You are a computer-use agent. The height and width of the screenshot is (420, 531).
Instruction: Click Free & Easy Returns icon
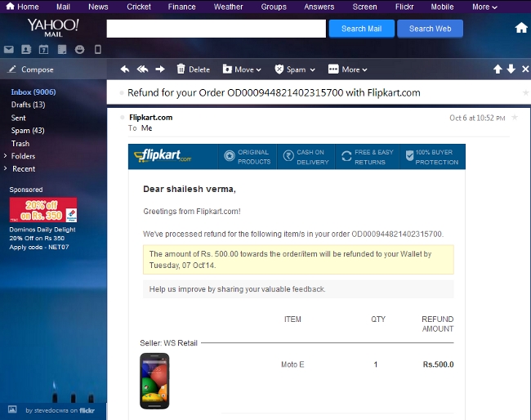click(x=346, y=156)
